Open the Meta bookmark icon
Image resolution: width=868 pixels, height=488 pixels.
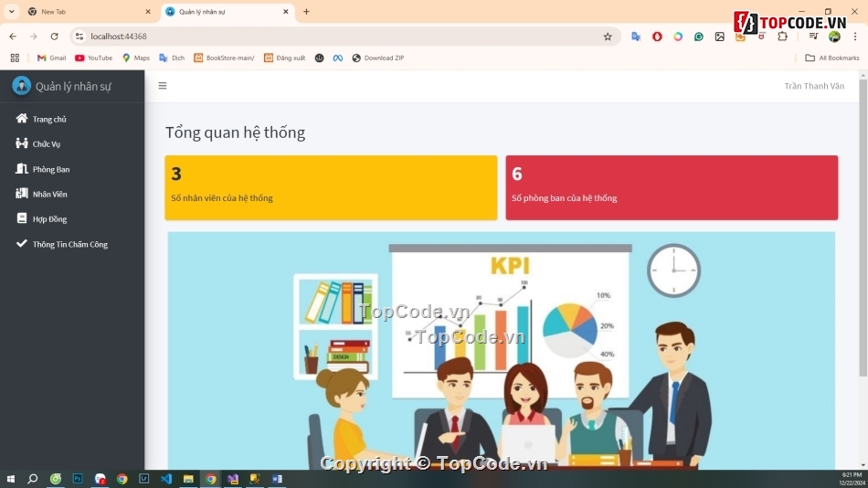pos(338,58)
